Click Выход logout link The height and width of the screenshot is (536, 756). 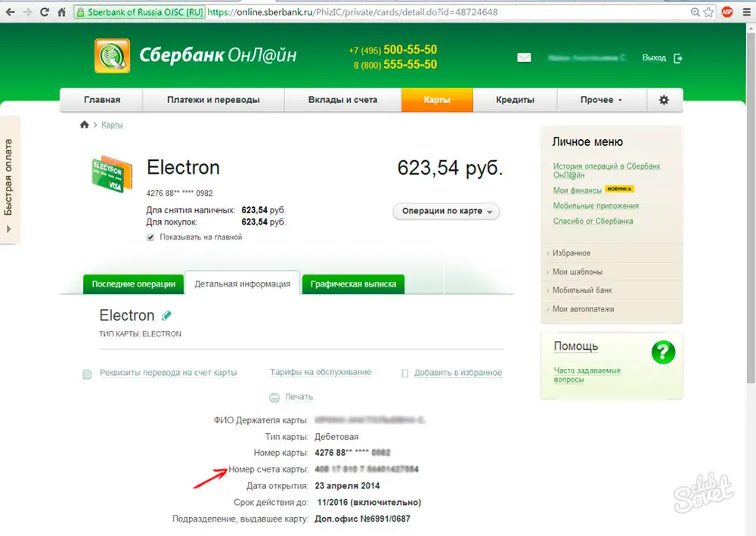pyautogui.click(x=654, y=58)
